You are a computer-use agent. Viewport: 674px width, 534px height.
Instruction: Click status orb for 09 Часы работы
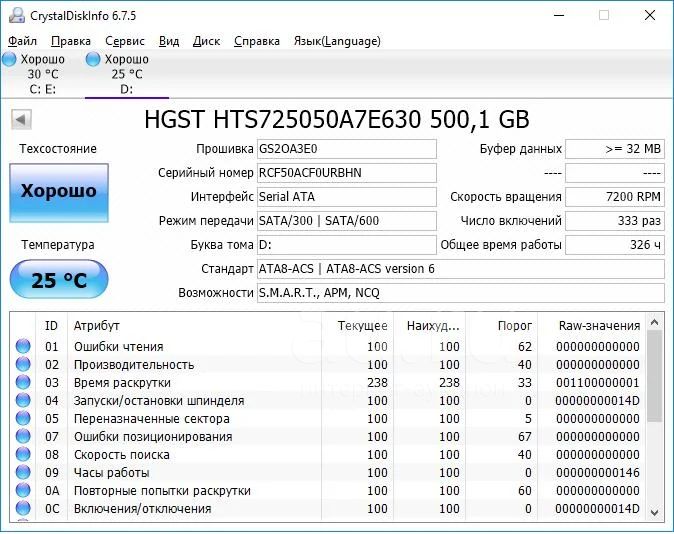pyautogui.click(x=23, y=473)
